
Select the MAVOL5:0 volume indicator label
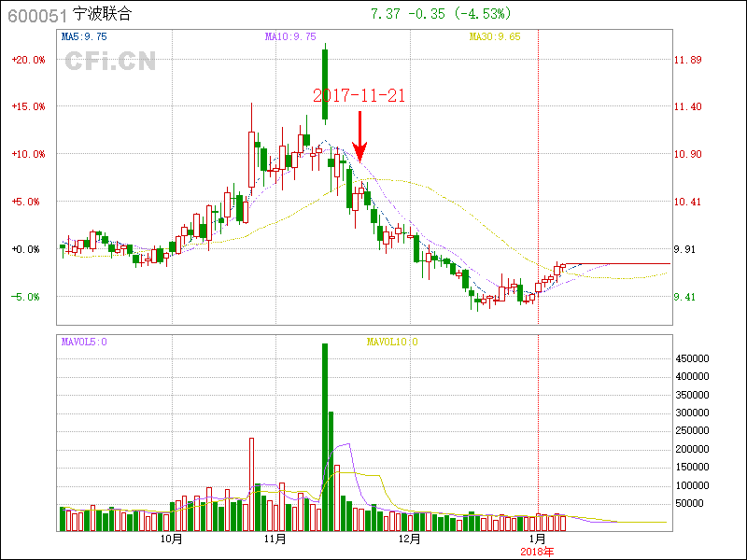(85, 342)
